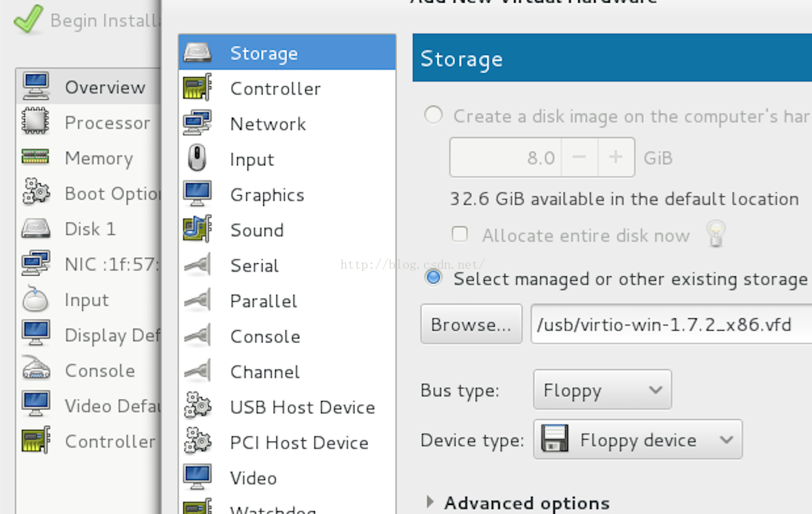Select the Controller card icon in hardware list

click(x=197, y=88)
